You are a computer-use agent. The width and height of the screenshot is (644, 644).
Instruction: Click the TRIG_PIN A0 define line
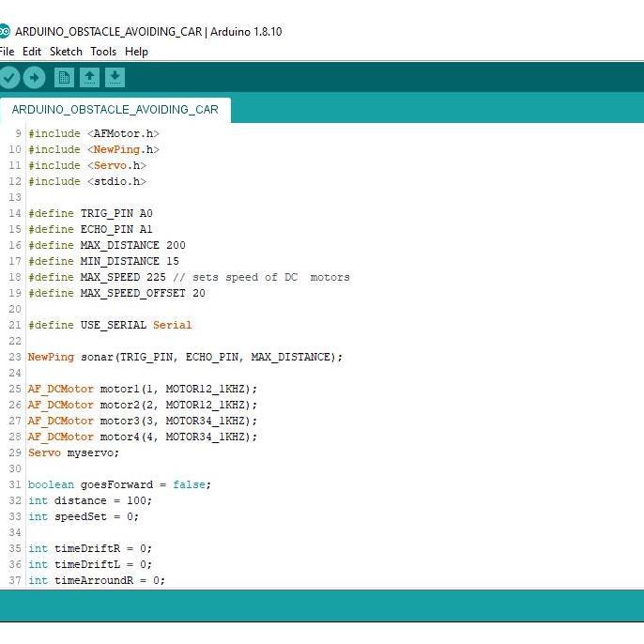[90, 214]
